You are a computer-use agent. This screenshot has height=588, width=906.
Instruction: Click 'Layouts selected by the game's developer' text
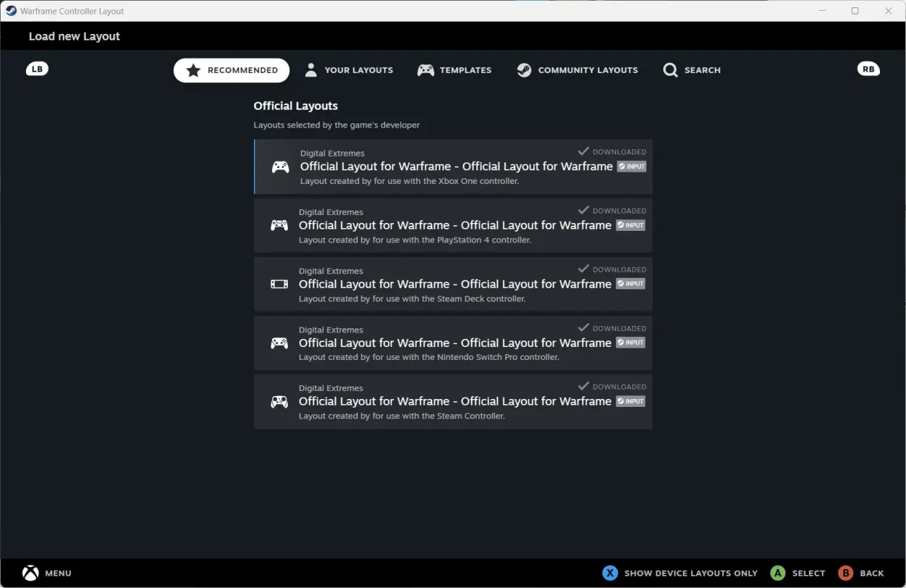click(337, 125)
